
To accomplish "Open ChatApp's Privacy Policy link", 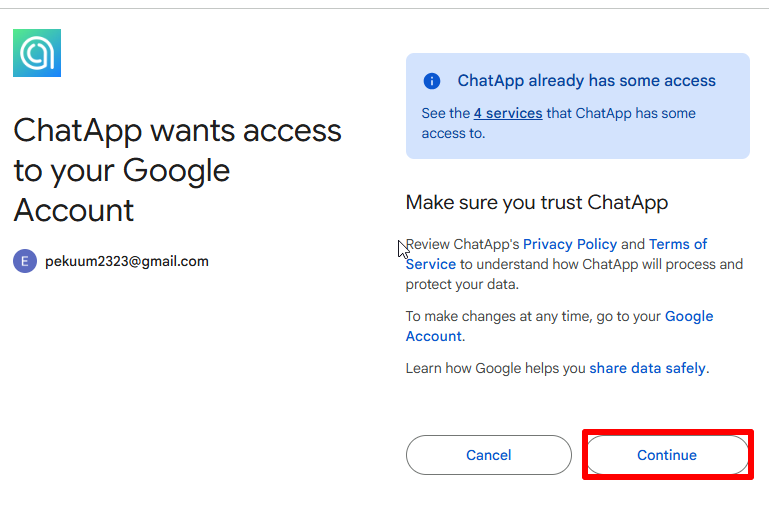I will click(569, 244).
